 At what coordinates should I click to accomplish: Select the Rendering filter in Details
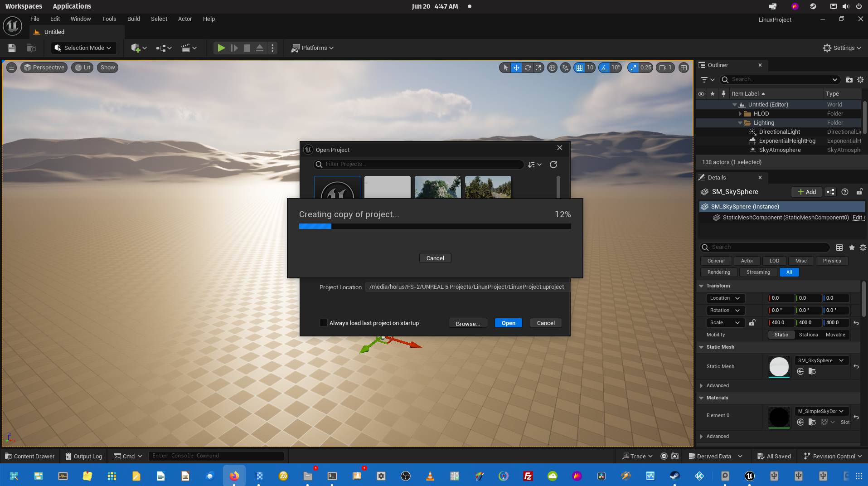719,272
